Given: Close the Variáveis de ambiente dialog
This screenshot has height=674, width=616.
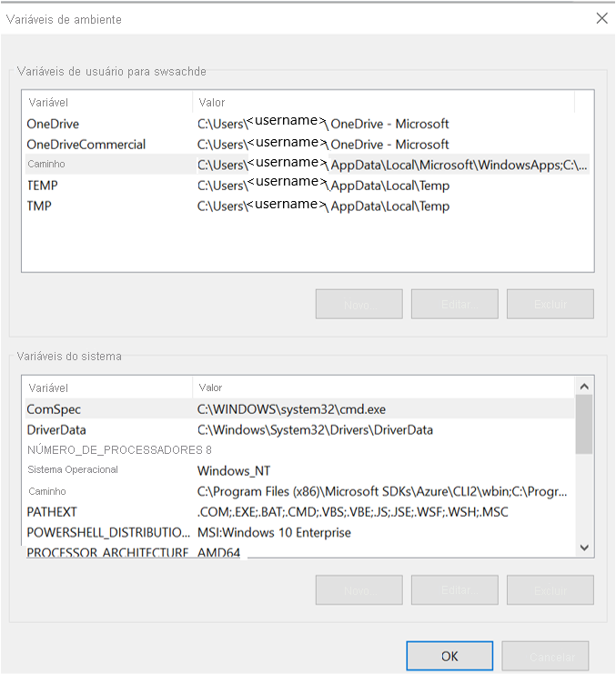Looking at the screenshot, I should point(601,18).
